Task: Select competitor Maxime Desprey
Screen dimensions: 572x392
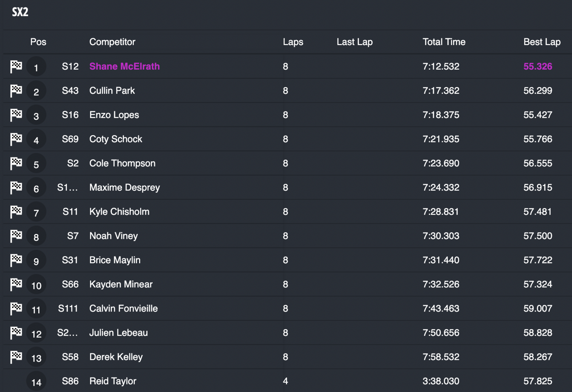Action: [124, 187]
